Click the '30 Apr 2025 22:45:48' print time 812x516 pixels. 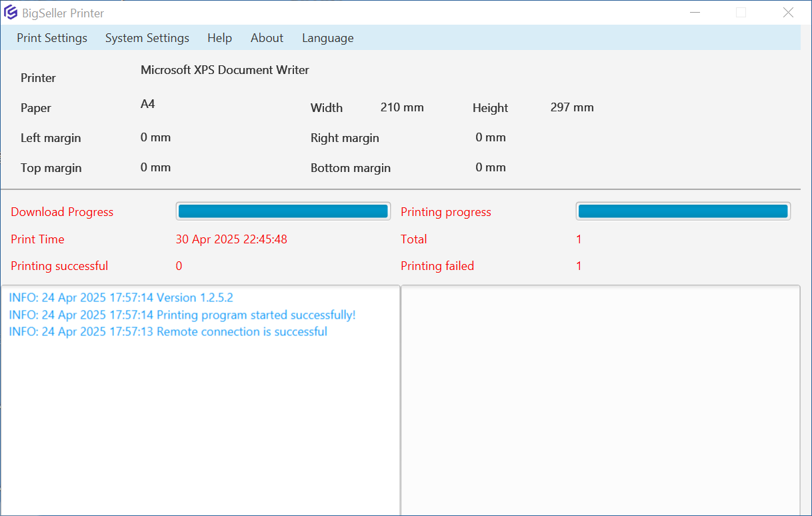pyautogui.click(x=231, y=239)
